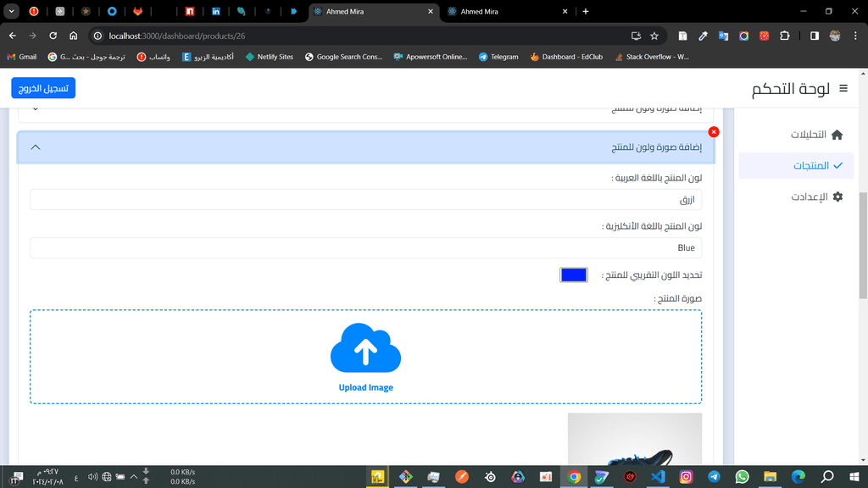This screenshot has width=868, height=488.
Task: Close the active Ahmed Mira tab
Action: pyautogui.click(x=431, y=11)
